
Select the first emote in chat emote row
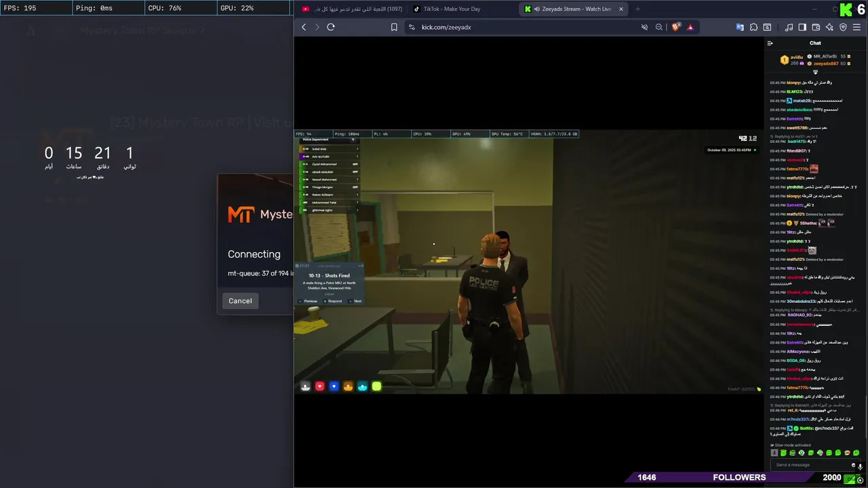[x=774, y=453]
